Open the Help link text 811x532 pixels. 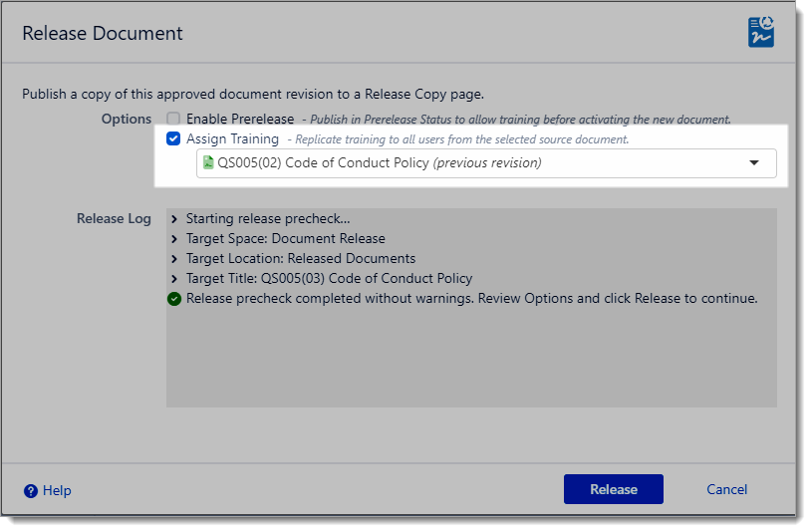[x=57, y=490]
